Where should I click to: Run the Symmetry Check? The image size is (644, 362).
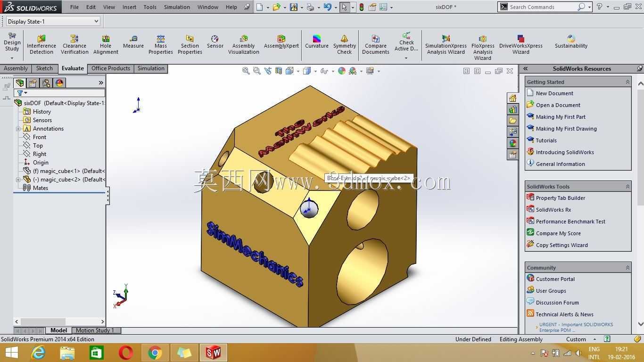click(x=345, y=44)
